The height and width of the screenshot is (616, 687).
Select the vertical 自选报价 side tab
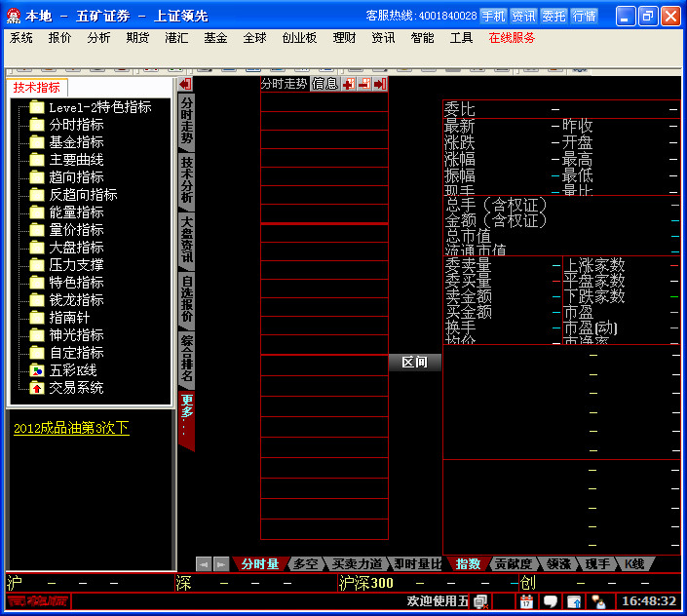click(x=187, y=299)
